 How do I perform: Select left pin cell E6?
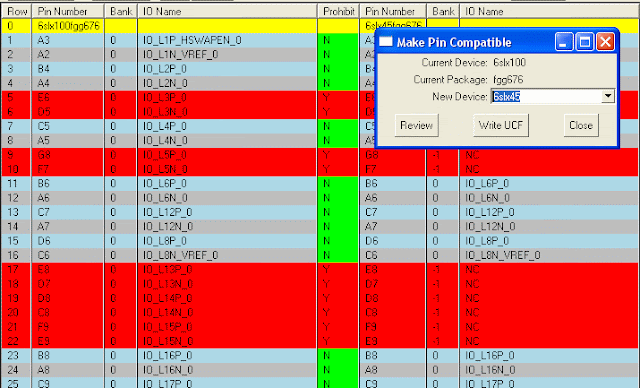[68, 98]
